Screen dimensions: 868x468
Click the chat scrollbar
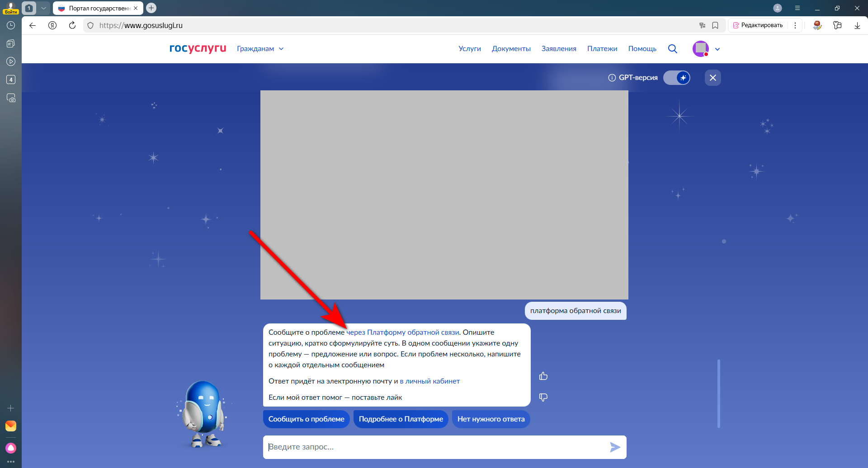tap(718, 393)
